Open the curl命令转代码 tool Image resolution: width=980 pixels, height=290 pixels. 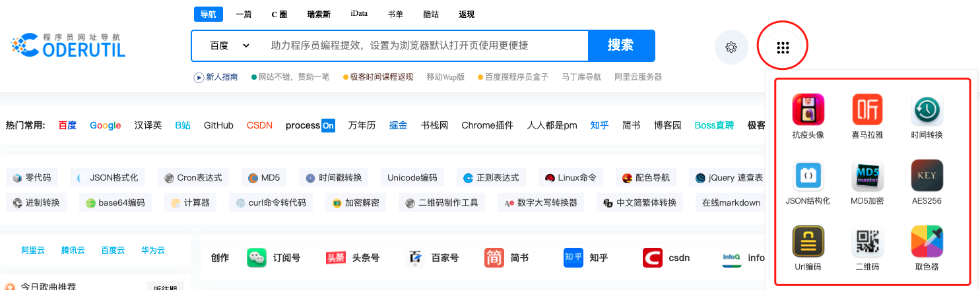coord(271,202)
